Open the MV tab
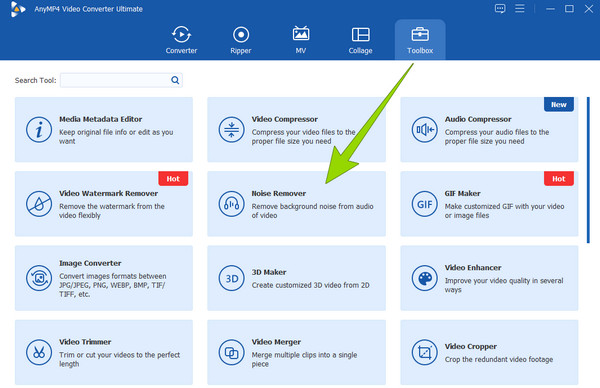This screenshot has width=600, height=388. coord(301,40)
